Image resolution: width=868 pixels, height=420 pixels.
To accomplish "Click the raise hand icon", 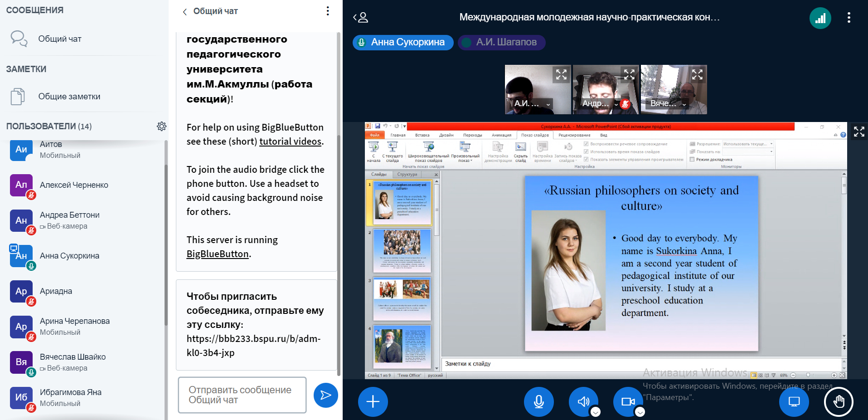I will [x=838, y=401].
